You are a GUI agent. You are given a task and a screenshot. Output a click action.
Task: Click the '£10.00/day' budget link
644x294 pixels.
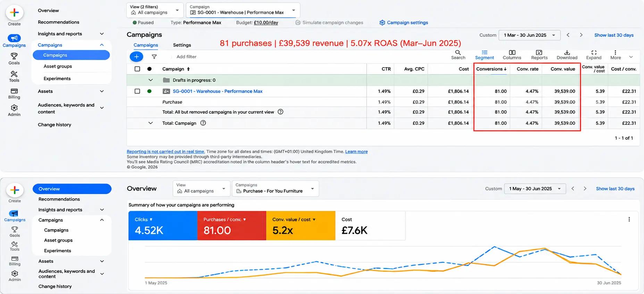[x=266, y=23]
